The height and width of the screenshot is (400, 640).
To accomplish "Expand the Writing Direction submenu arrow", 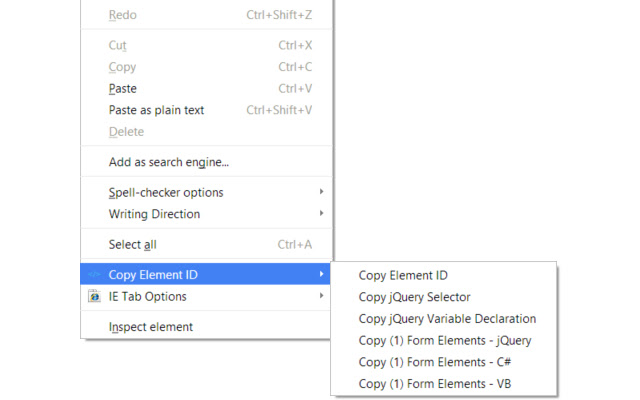I will [322, 213].
